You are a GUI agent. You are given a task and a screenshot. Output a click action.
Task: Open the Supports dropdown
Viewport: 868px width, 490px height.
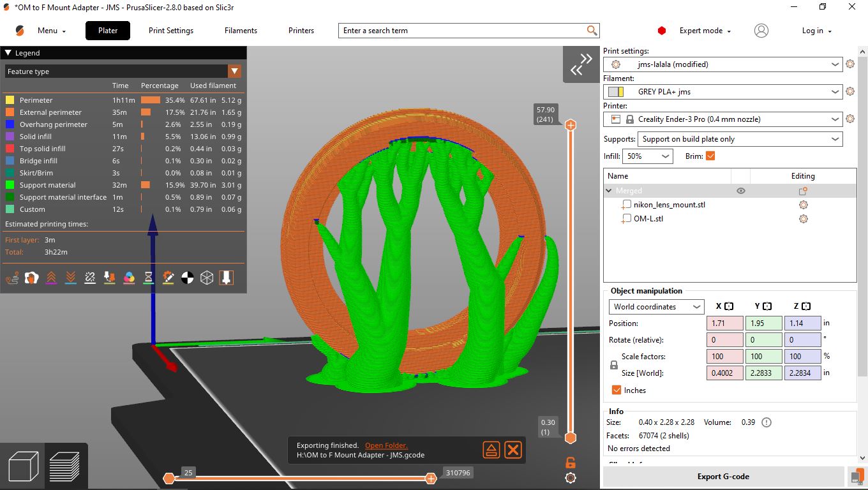click(x=740, y=139)
